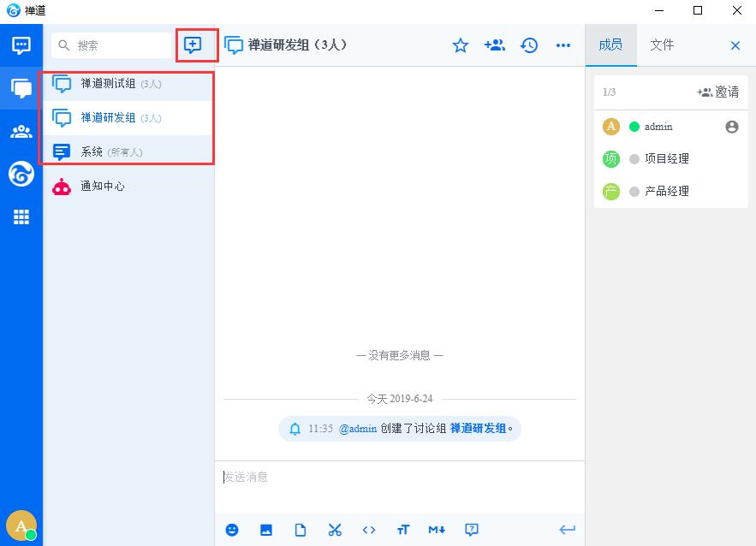Viewport: 756px width, 546px height.
Task: Switch to the 成员 tab
Action: pos(610,45)
